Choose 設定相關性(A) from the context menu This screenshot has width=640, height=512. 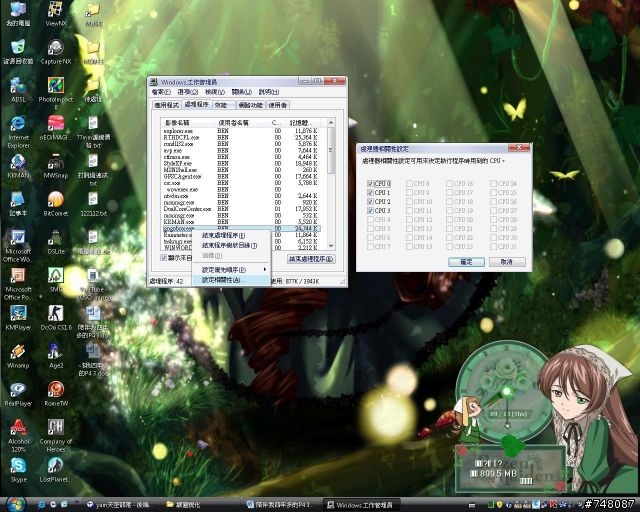(x=231, y=280)
